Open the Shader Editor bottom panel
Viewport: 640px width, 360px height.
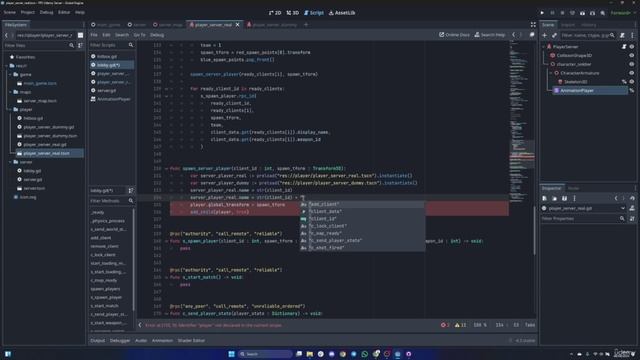click(191, 340)
